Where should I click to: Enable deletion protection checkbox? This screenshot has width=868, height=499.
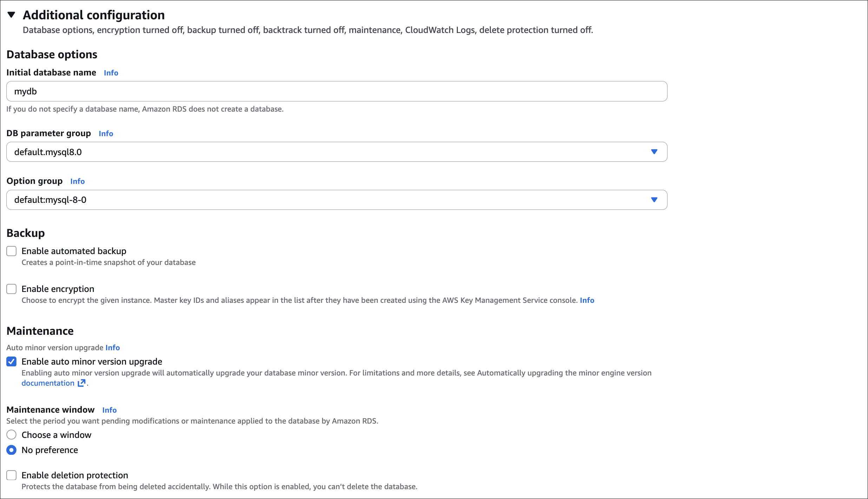point(12,475)
